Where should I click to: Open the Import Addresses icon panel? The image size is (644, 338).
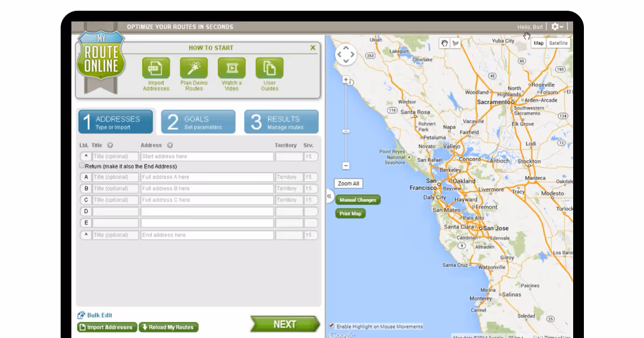click(156, 67)
